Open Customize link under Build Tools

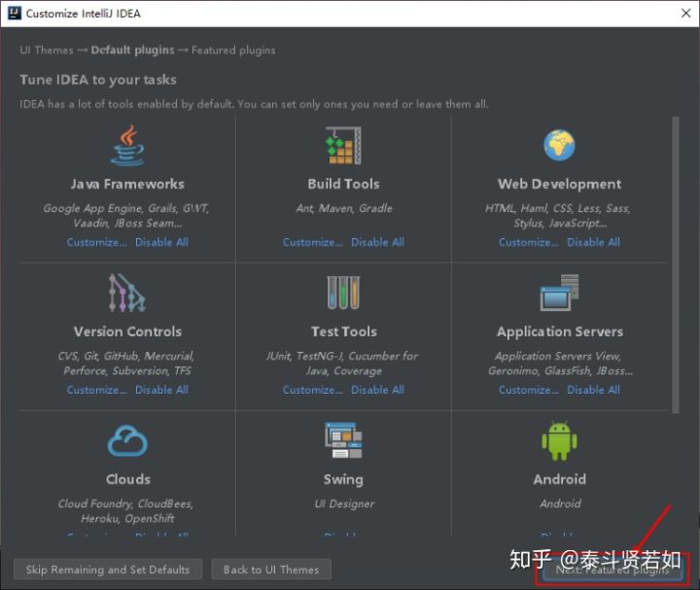coord(312,242)
